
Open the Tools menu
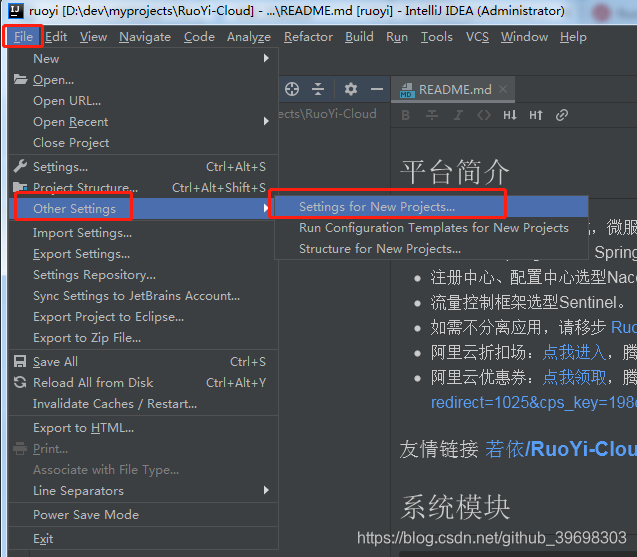[x=436, y=37]
